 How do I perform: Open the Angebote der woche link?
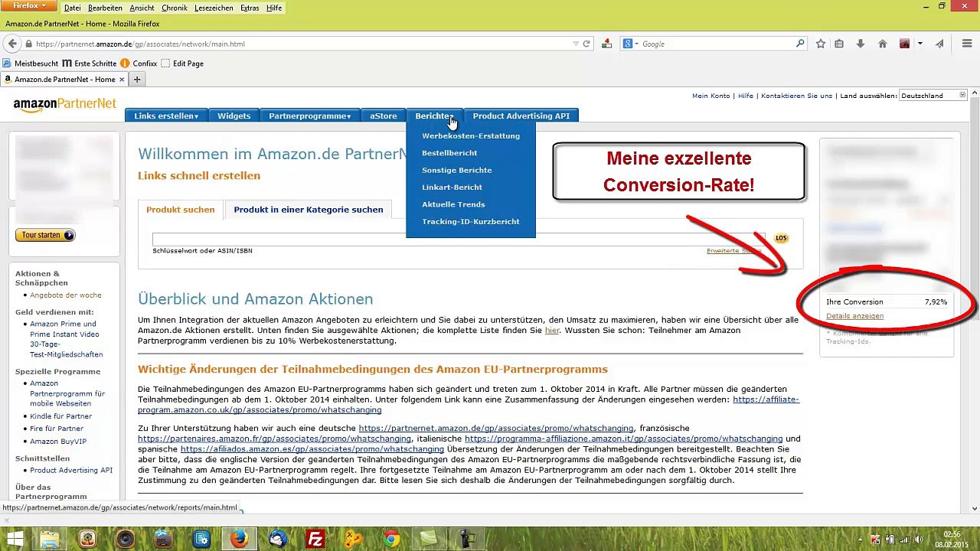66,295
